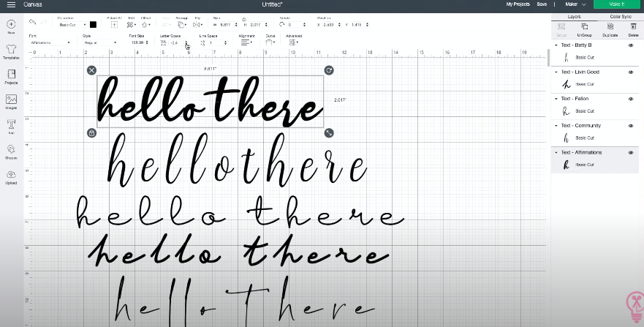Open the Shapes panel
Image resolution: width=644 pixels, height=327 pixels.
(x=11, y=152)
